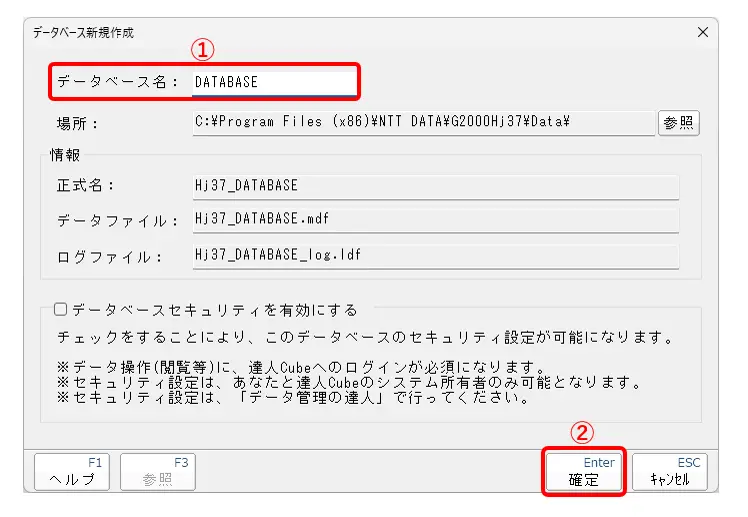Click the 正式名 label text
The image size is (748, 517).
point(87,186)
